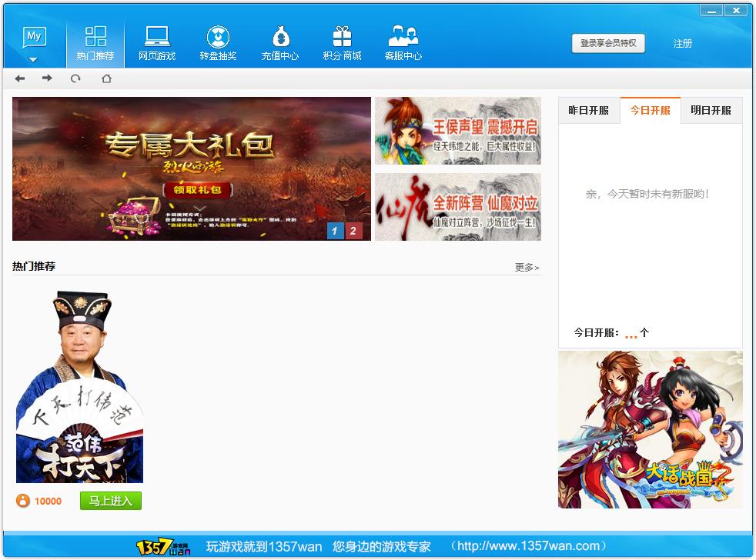
Task: Click the orange player count icon
Action: (22, 501)
